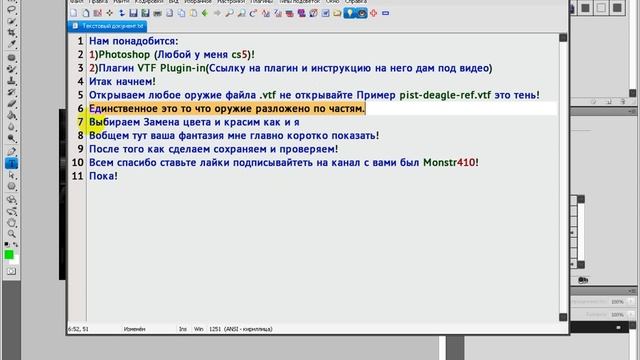Image resolution: width=640 pixels, height=360 pixels.
Task: Select the History Brush tool
Action: point(11,92)
